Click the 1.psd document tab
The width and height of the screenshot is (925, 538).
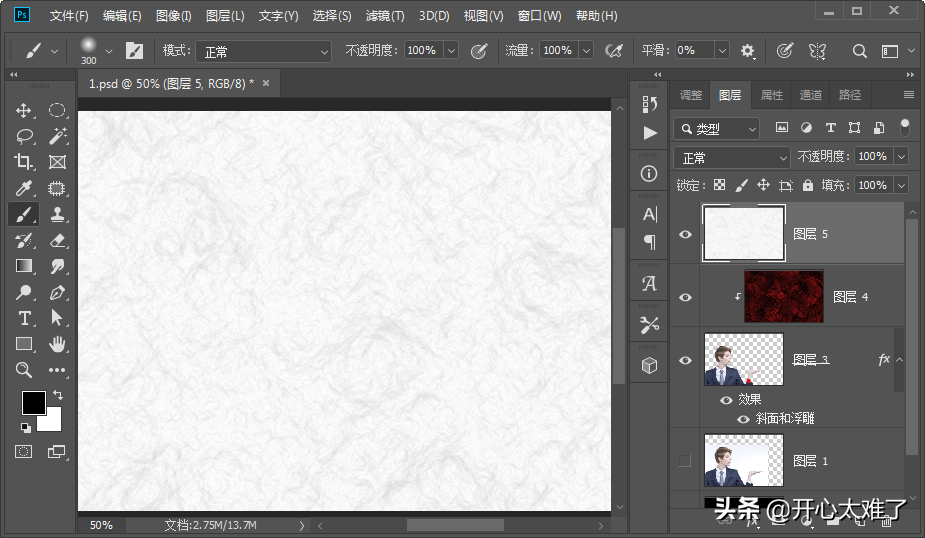tap(171, 83)
